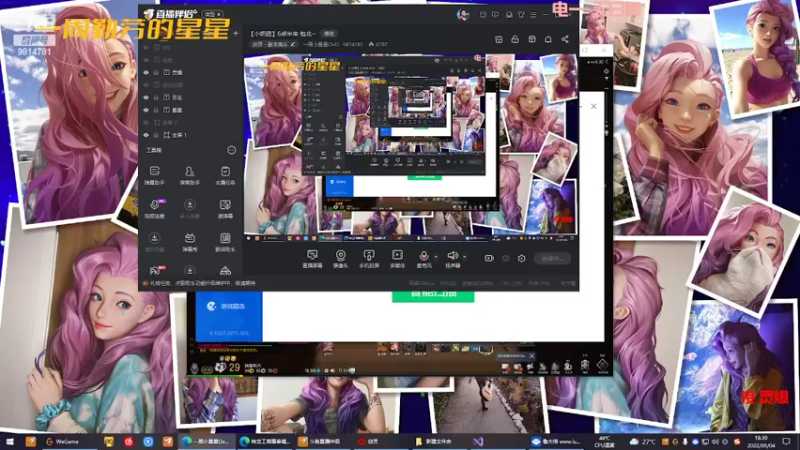Open the taskbar clock and date
This screenshot has height=450, width=800.
coord(761,441)
